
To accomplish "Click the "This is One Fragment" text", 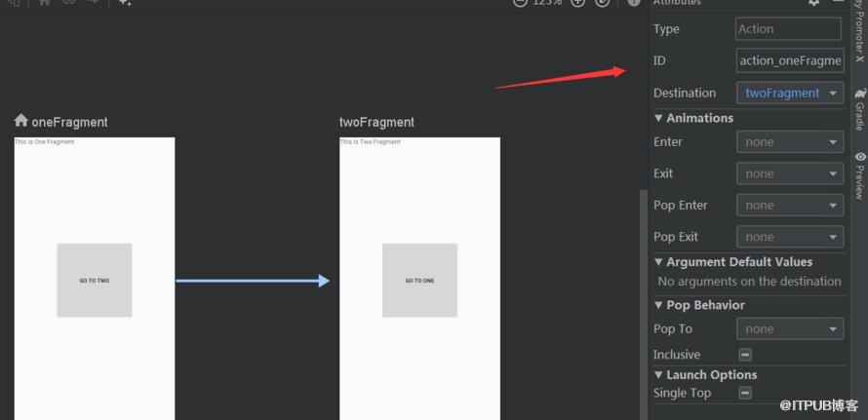I will pos(44,142).
